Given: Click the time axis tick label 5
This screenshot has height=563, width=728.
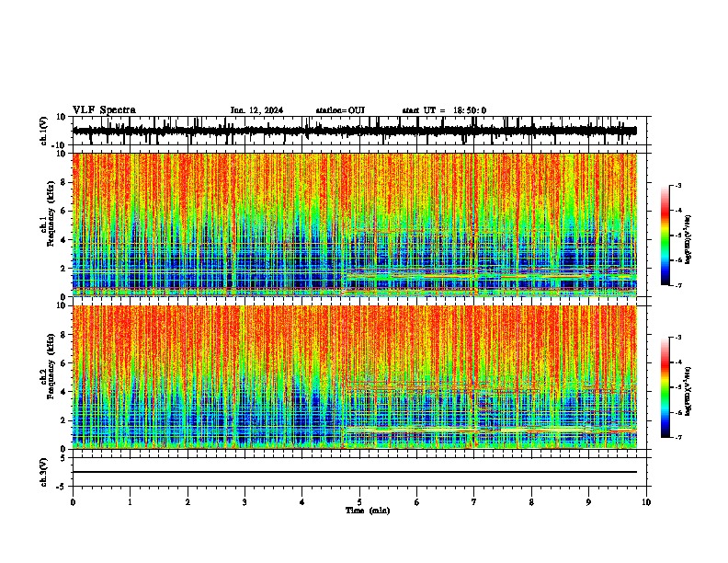Looking at the screenshot, I should click(x=359, y=502).
